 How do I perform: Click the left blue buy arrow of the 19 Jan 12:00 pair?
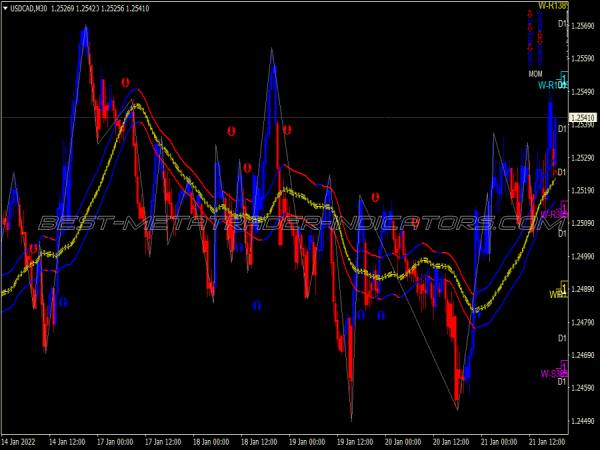pos(361,315)
